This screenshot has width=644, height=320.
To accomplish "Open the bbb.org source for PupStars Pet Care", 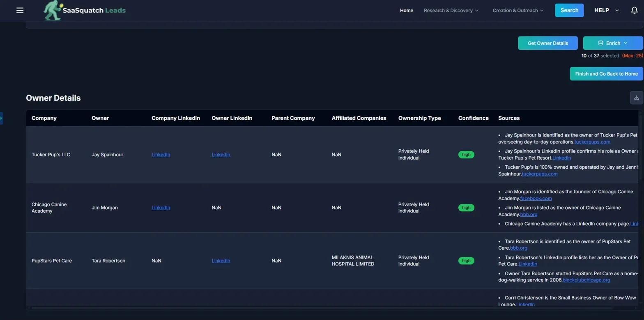I will click(519, 248).
